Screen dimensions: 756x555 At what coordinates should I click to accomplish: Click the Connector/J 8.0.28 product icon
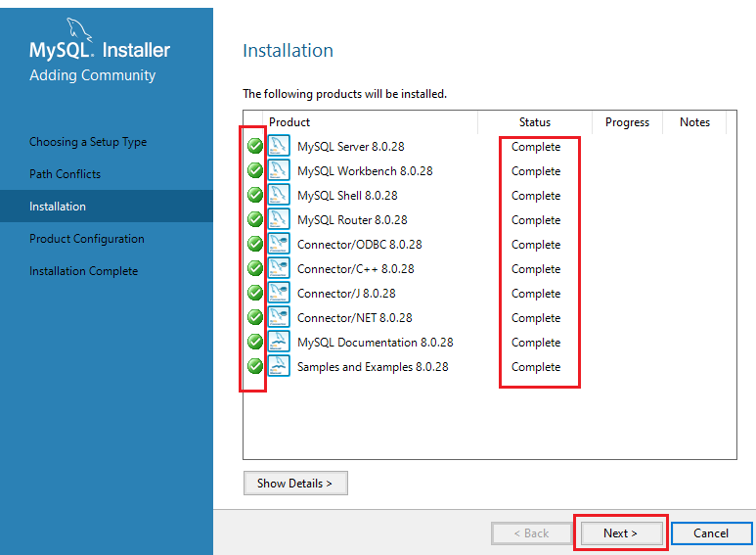(x=279, y=294)
